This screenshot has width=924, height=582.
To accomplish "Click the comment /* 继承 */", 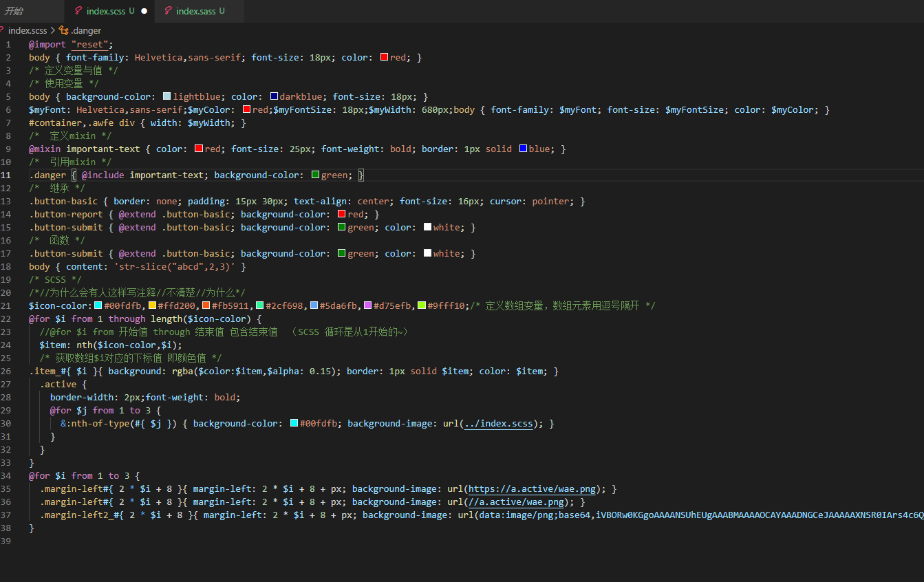I will (x=58, y=188).
